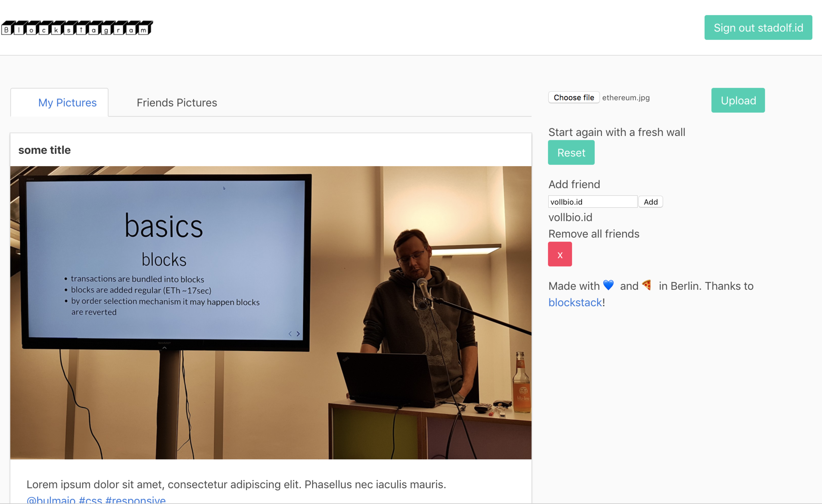Select vollbio.id in friends list

570,217
